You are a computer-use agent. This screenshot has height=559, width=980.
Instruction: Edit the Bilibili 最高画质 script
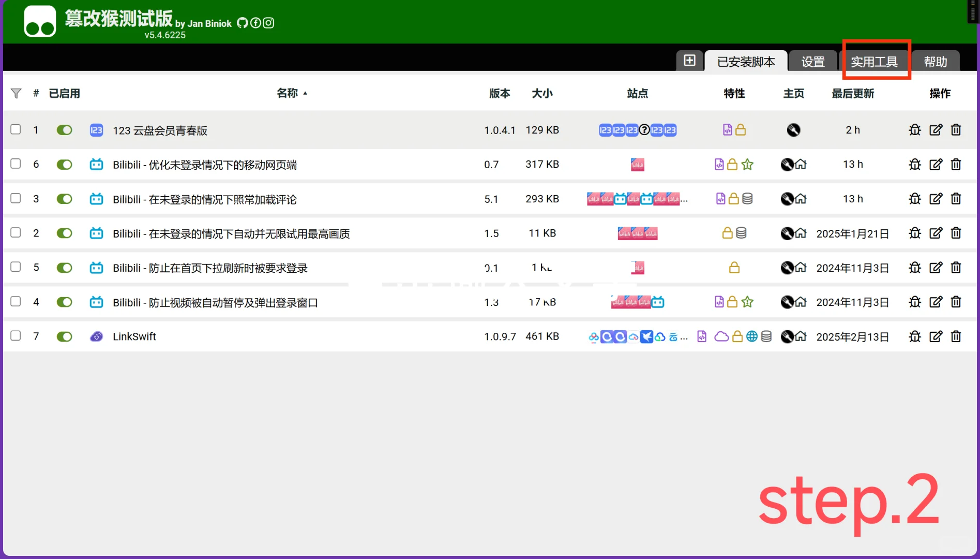936,233
